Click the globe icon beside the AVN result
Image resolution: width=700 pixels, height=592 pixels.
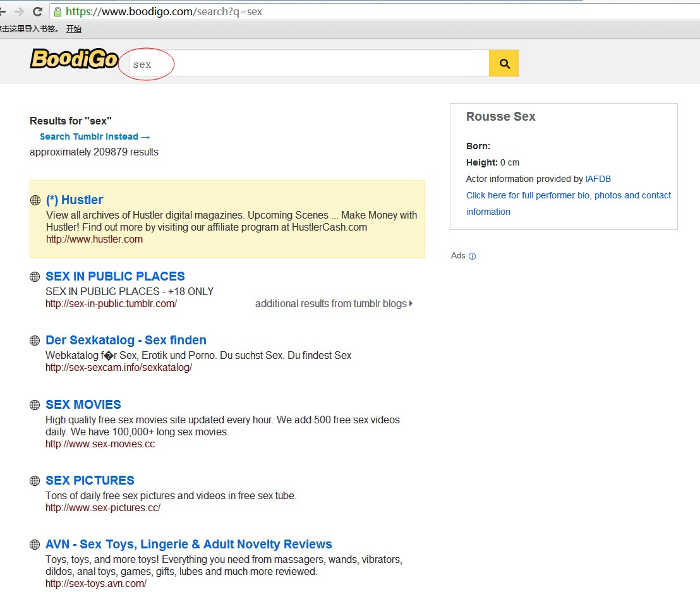point(35,545)
